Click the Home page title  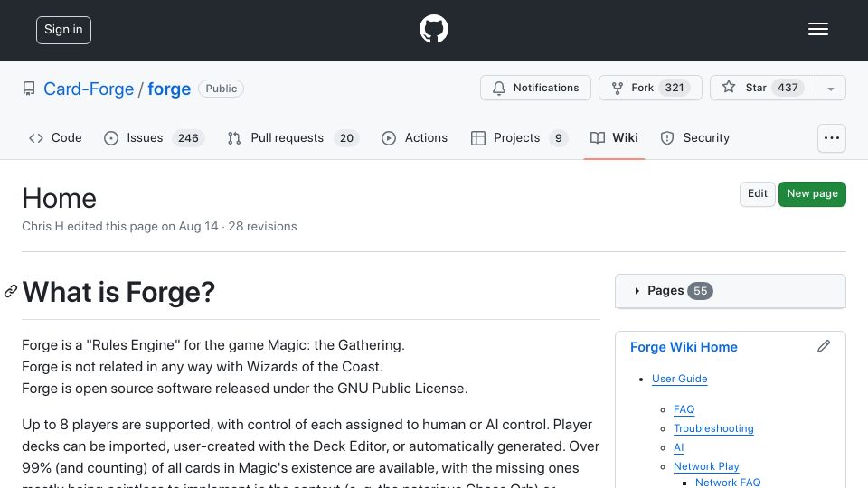[60, 198]
